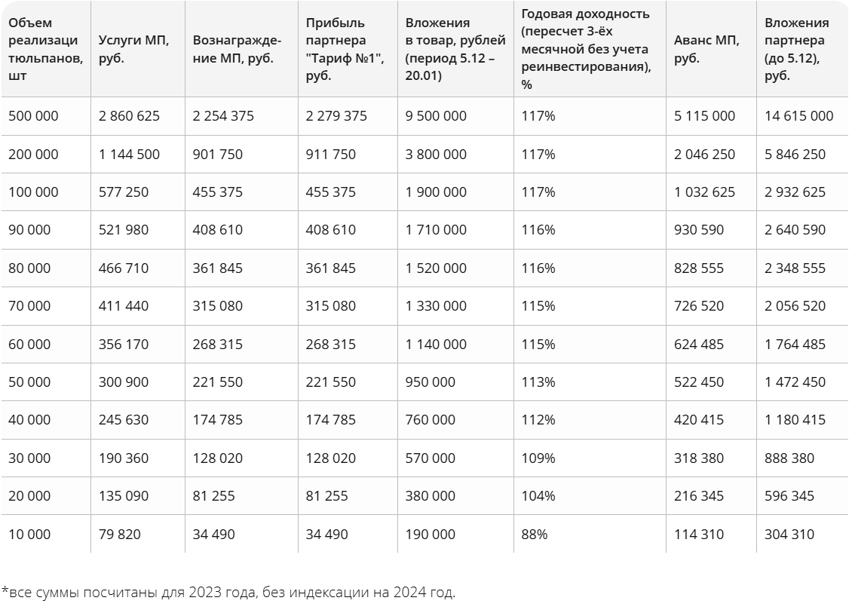Viewport: 849px width, 616px height.
Task: Click the "Годовая доходность" column header
Action: tap(585, 49)
